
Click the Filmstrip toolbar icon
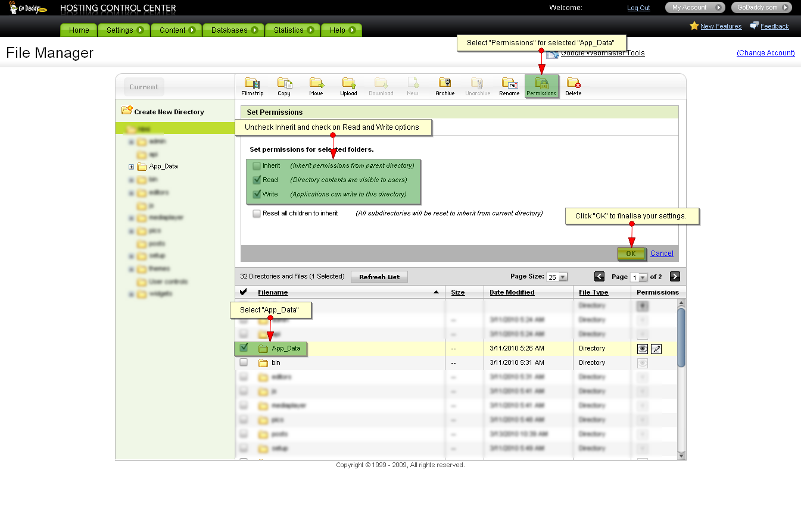(253, 84)
